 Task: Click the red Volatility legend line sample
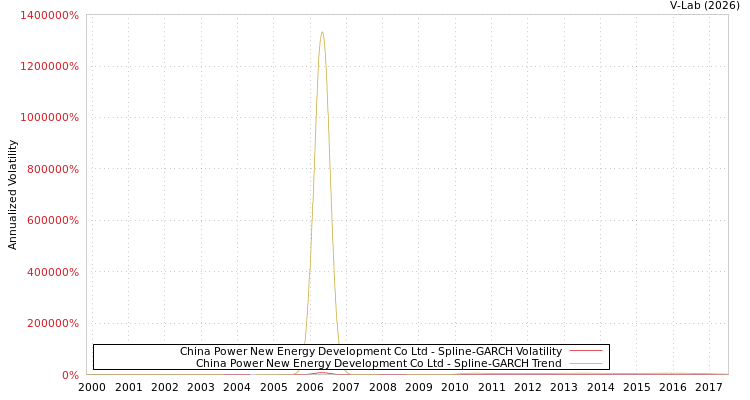click(x=586, y=351)
